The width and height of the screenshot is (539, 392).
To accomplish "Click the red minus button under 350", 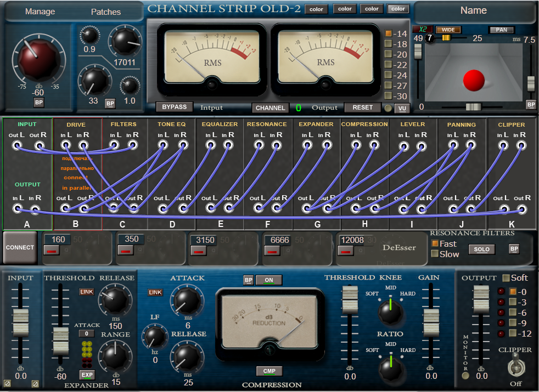I will pos(126,250).
